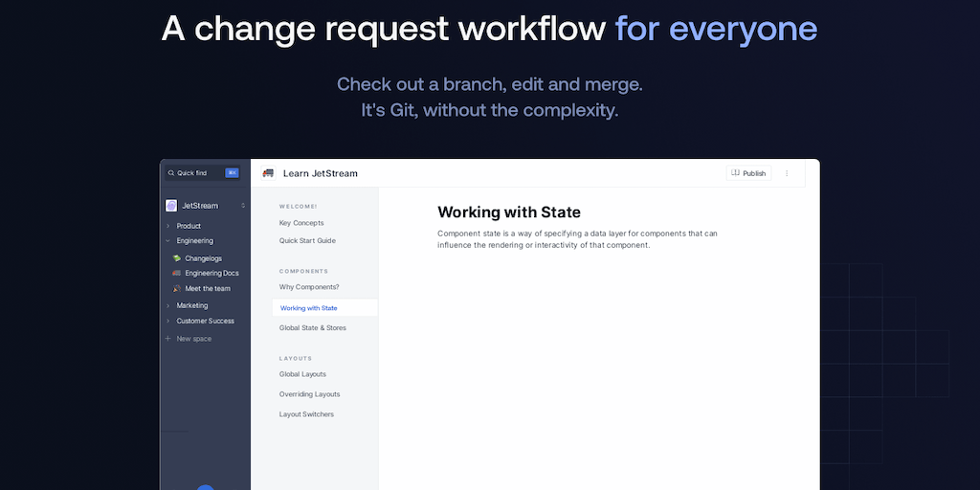Screen dimensions: 980x490
Task: Collapse the Engineering space chevron
Action: tap(167, 240)
